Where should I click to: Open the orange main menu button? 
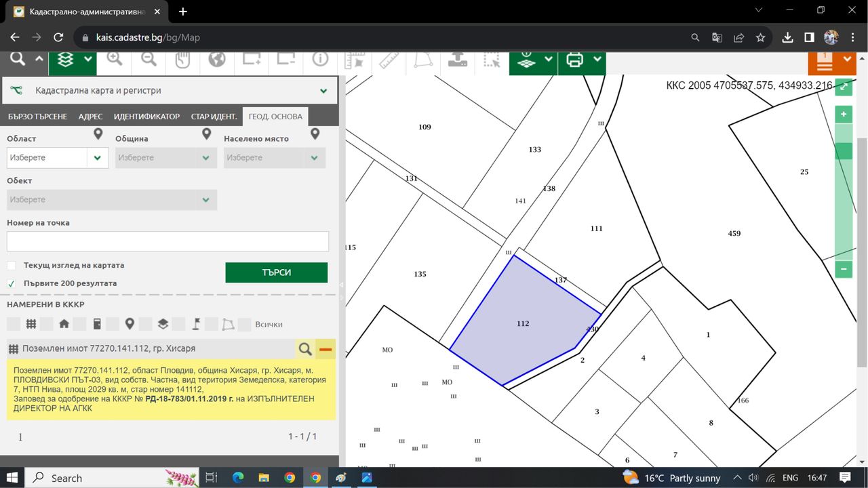pyautogui.click(x=825, y=61)
